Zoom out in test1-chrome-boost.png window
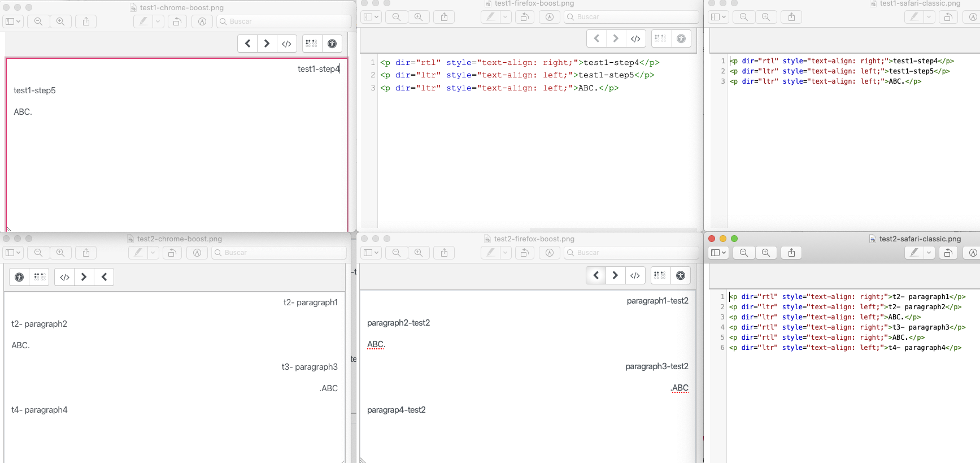The height and width of the screenshot is (463, 980). [38, 21]
